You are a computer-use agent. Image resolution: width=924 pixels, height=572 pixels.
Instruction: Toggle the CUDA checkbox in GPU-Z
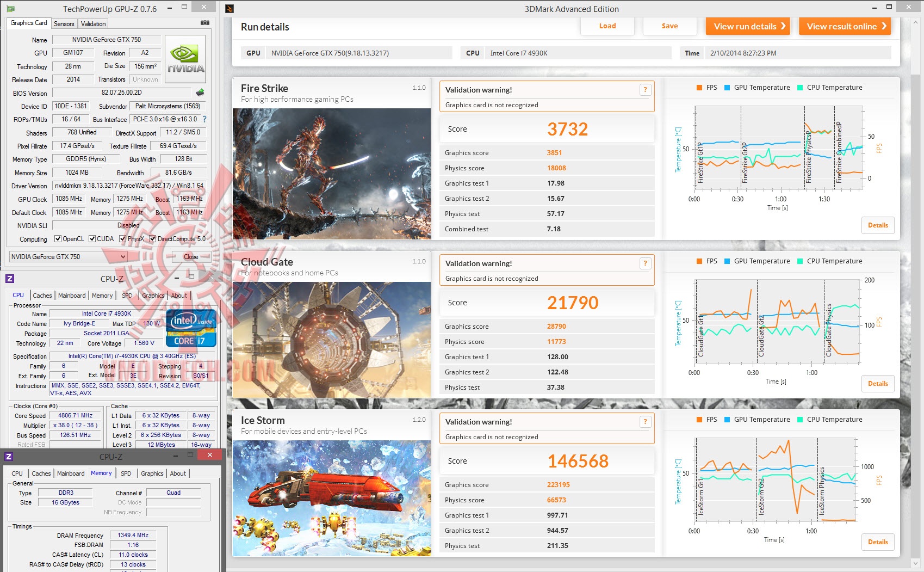click(x=92, y=238)
